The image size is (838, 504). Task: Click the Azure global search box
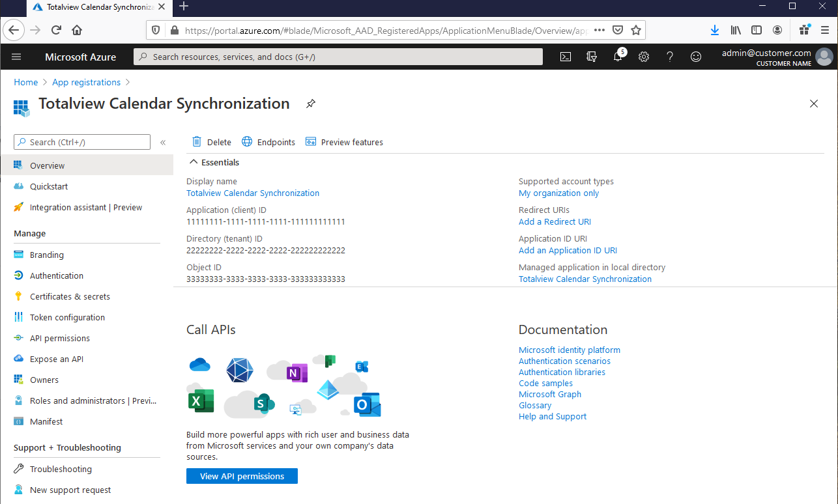click(x=338, y=57)
